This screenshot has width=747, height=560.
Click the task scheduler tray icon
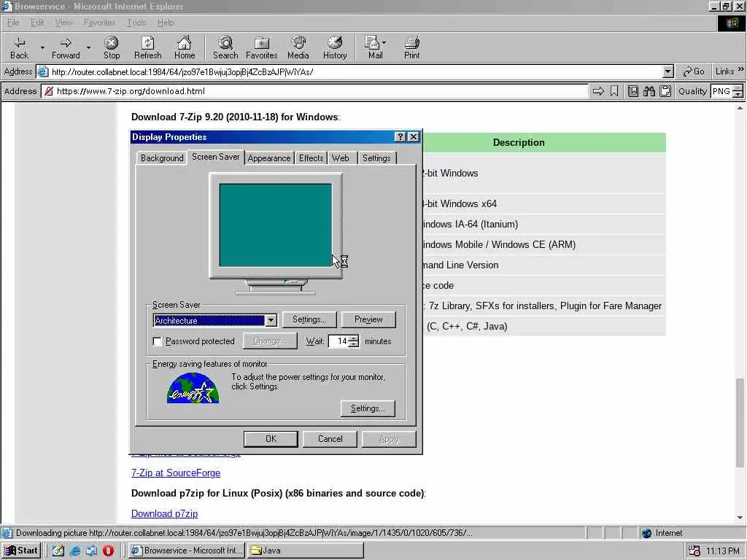pyautogui.click(x=694, y=551)
